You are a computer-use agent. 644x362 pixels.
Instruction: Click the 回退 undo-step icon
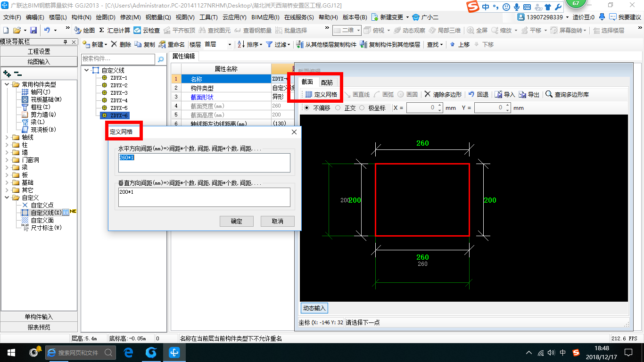[471, 94]
